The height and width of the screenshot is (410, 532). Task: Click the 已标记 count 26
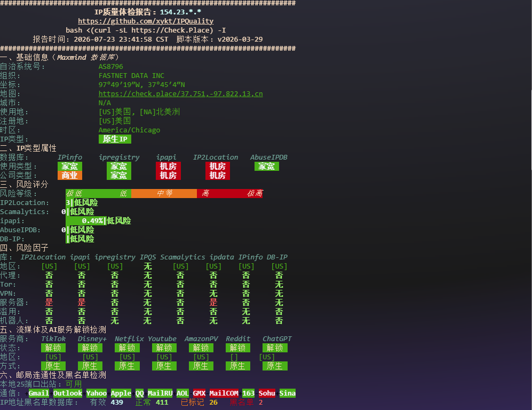pos(213,403)
